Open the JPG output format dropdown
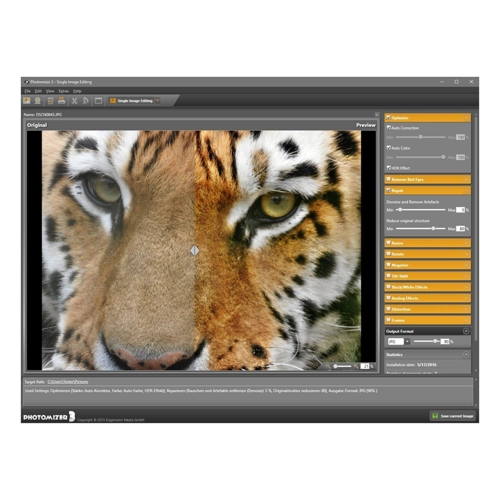 407,341
